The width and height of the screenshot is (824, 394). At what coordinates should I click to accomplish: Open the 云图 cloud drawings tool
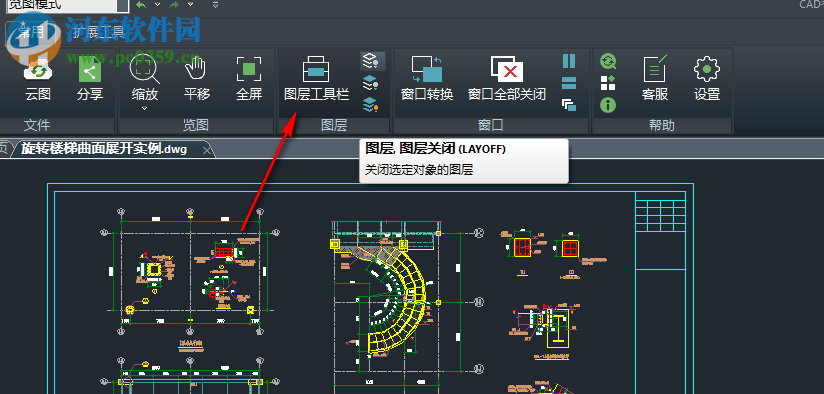click(x=38, y=79)
